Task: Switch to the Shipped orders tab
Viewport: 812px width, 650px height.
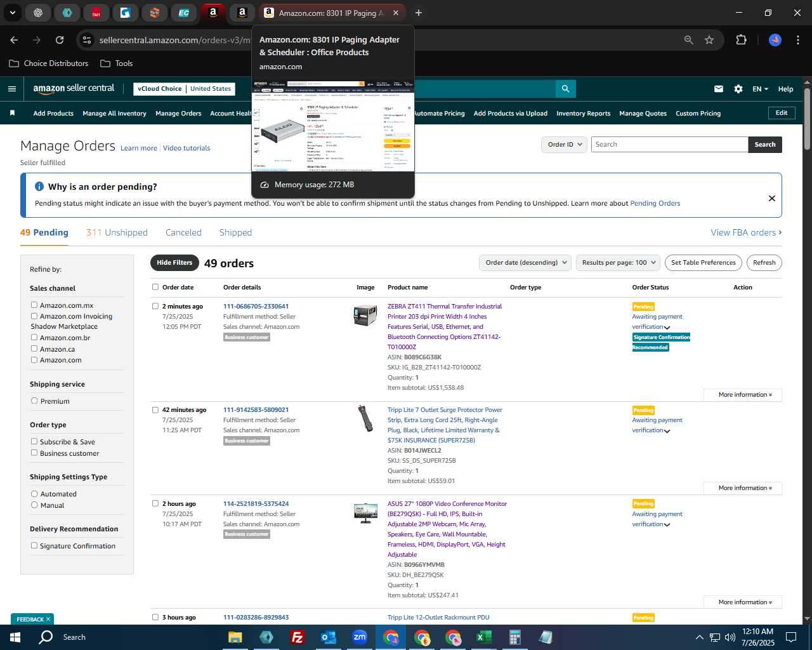Action: tap(235, 233)
